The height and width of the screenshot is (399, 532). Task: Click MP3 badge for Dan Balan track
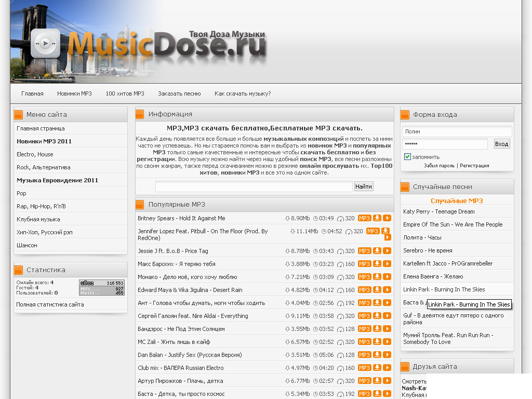[x=364, y=355]
